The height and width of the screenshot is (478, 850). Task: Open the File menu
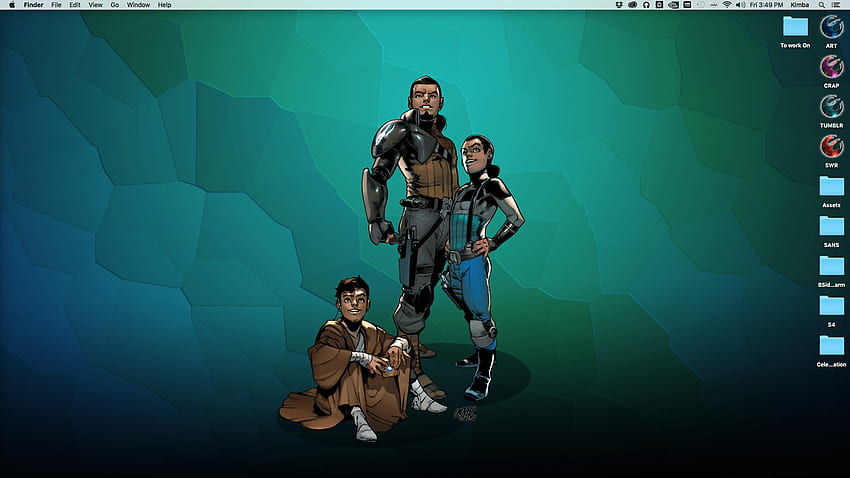pos(56,5)
